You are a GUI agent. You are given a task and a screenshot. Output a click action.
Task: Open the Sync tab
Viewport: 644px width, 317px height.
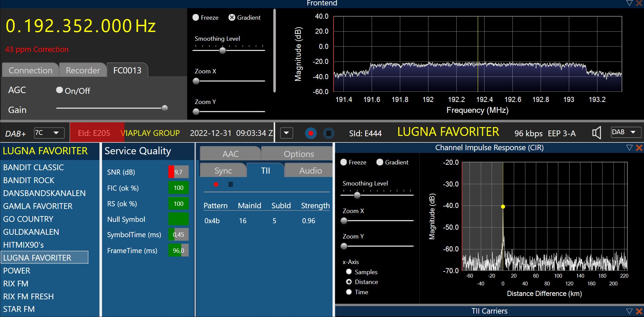click(223, 171)
